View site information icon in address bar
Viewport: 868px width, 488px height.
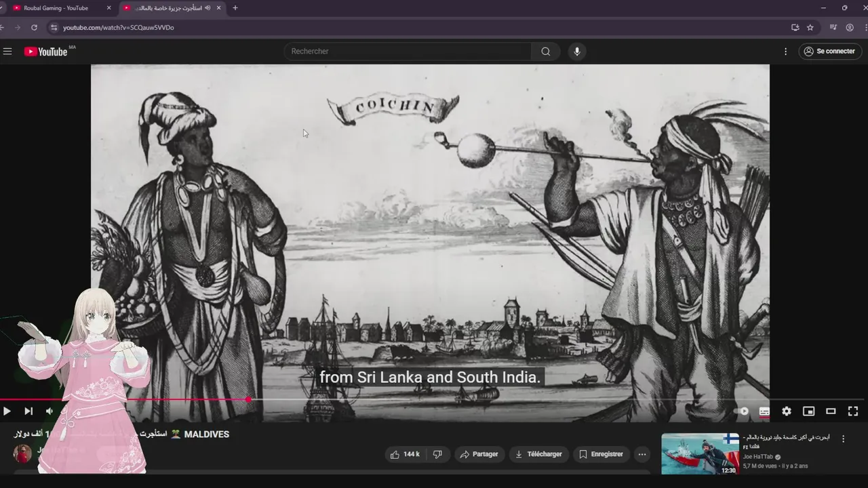(54, 28)
